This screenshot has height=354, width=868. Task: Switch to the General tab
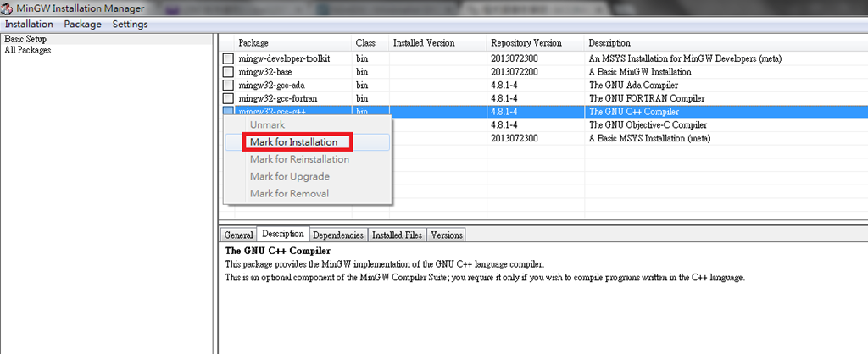pos(238,235)
